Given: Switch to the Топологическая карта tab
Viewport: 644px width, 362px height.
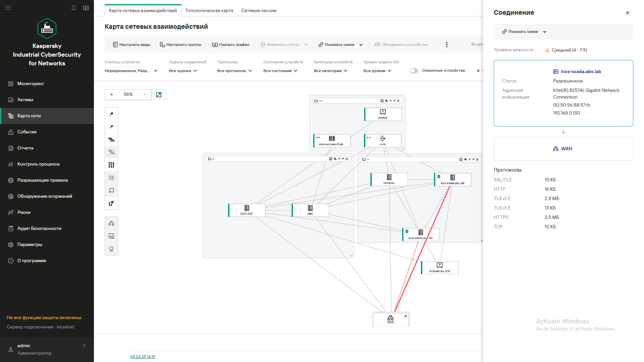Looking at the screenshot, I should pyautogui.click(x=209, y=10).
